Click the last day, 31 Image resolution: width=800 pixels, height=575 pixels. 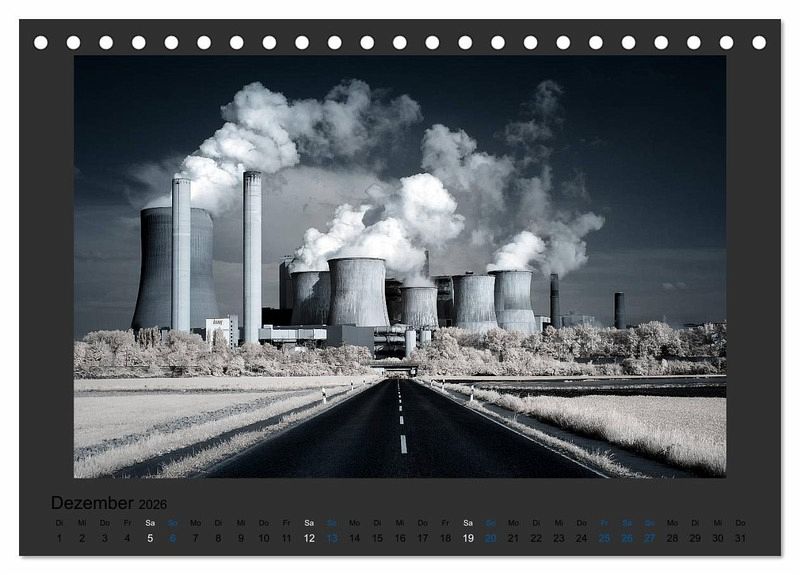740,538
